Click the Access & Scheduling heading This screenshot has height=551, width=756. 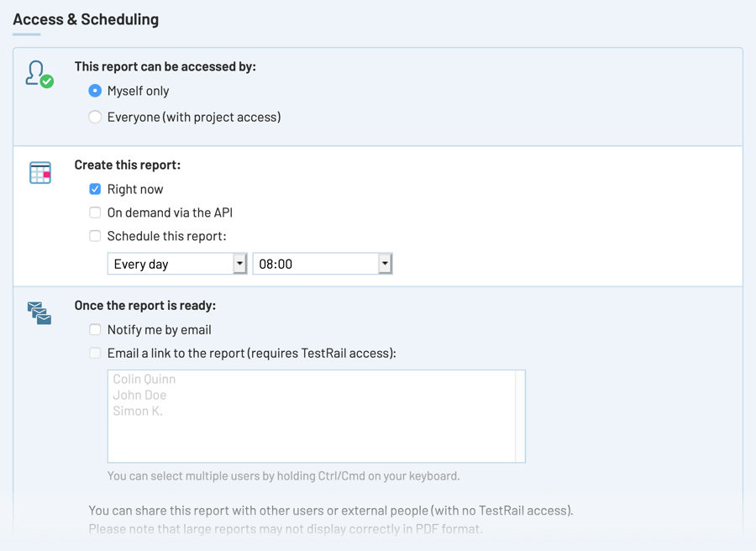(86, 19)
